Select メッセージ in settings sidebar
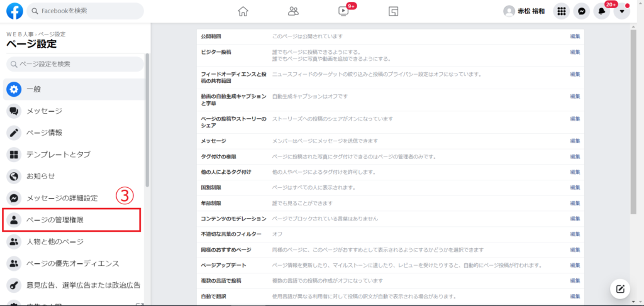The image size is (644, 306). tap(44, 111)
